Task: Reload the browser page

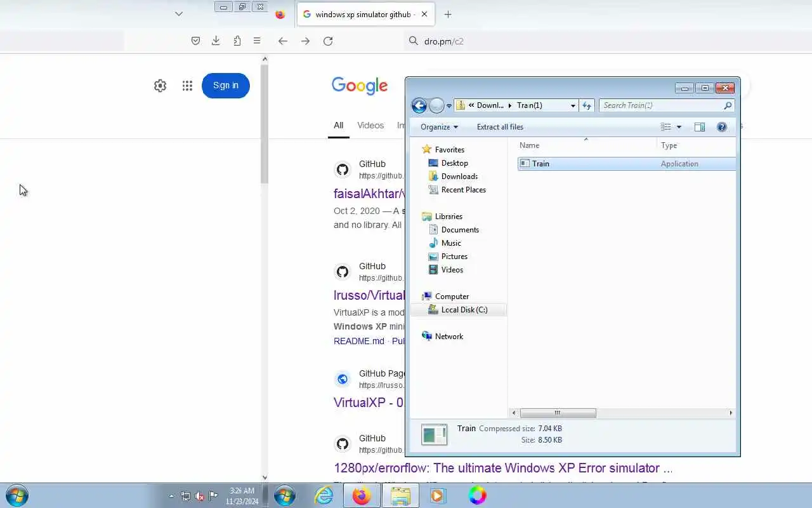Action: coord(328,41)
